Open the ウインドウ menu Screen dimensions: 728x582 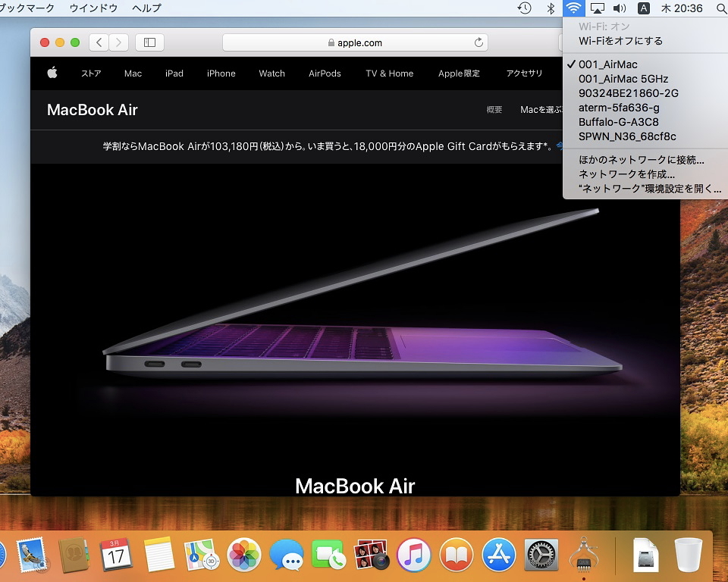tap(93, 8)
